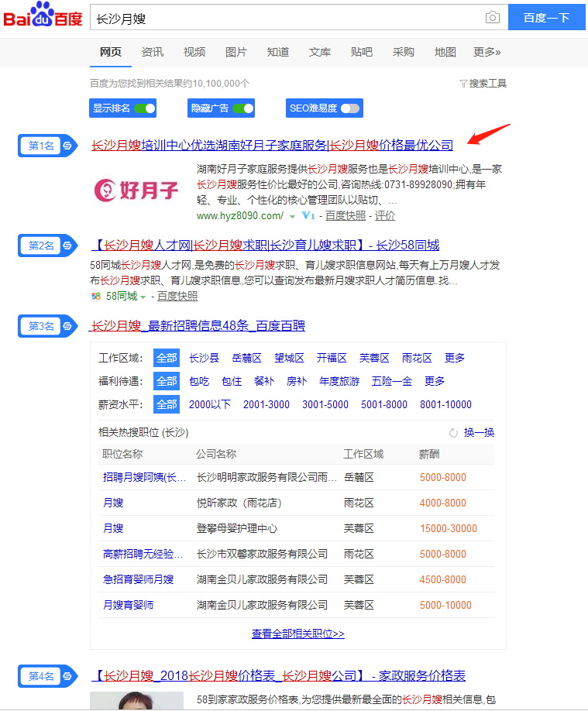Filter by 望城区 work area

[x=290, y=359]
